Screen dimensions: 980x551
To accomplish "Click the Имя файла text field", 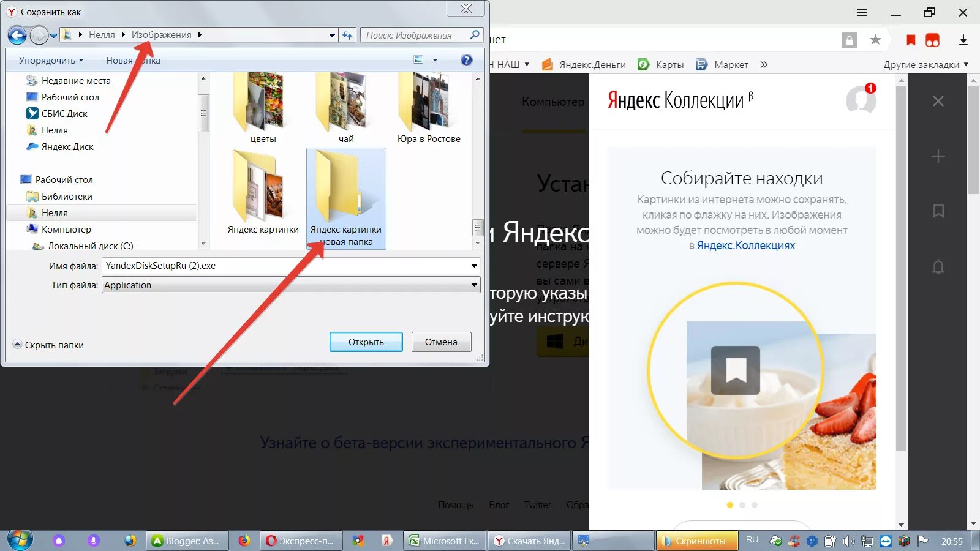I will [285, 266].
